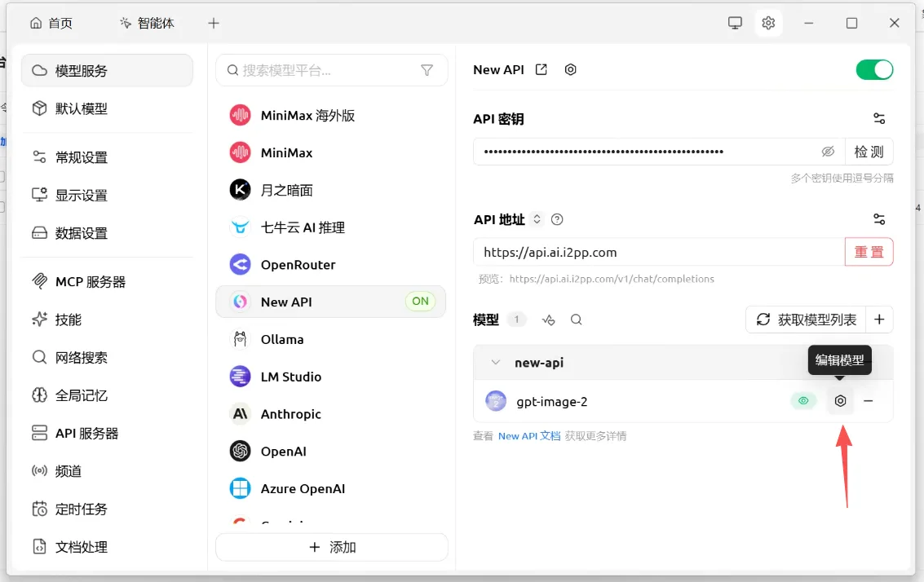Click the monitor display icon in title bar
This screenshot has height=582, width=924.
coord(735,23)
